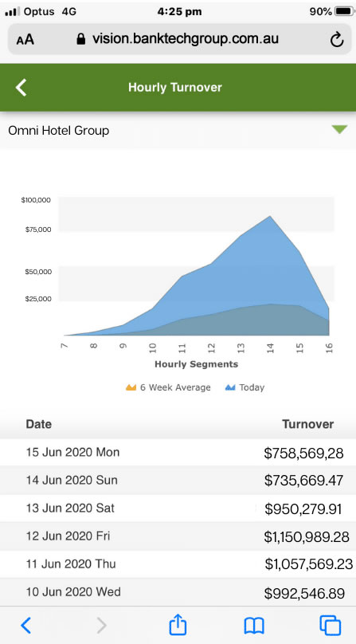Open Safari bookmarks book icon
Screen dimensions: 356x644
coord(254,626)
